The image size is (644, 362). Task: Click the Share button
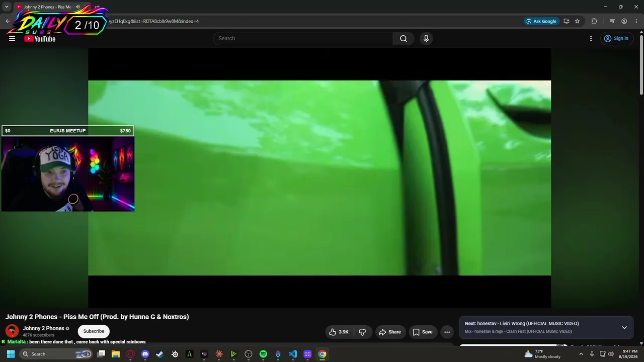(390, 332)
